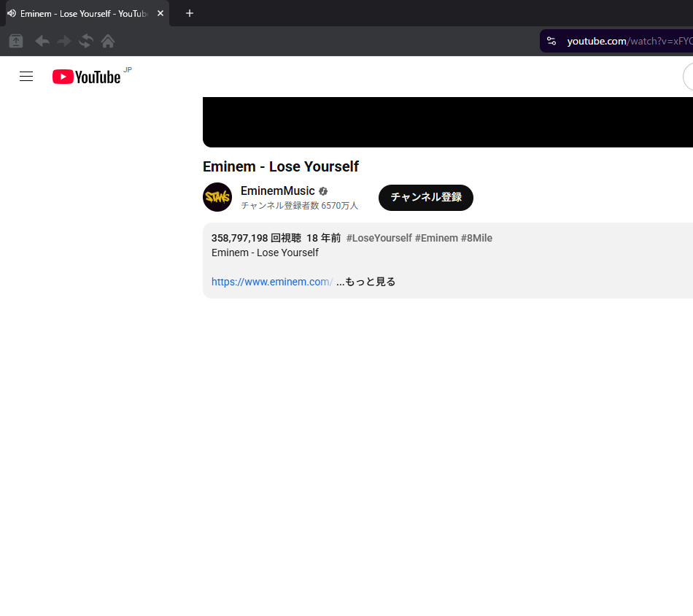Viewport: 693px width, 616px height.
Task: Open the #8Mile hashtag
Action: pyautogui.click(x=476, y=238)
